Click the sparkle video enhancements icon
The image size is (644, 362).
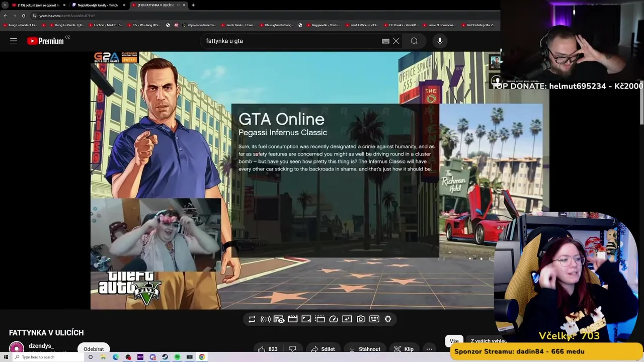tap(347, 319)
